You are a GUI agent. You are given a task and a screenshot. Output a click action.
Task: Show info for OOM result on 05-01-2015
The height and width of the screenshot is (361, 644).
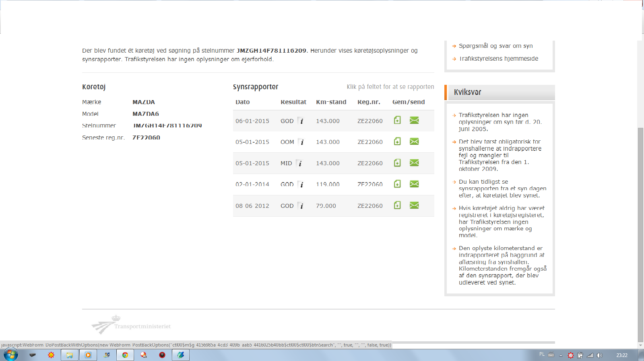[x=301, y=142]
